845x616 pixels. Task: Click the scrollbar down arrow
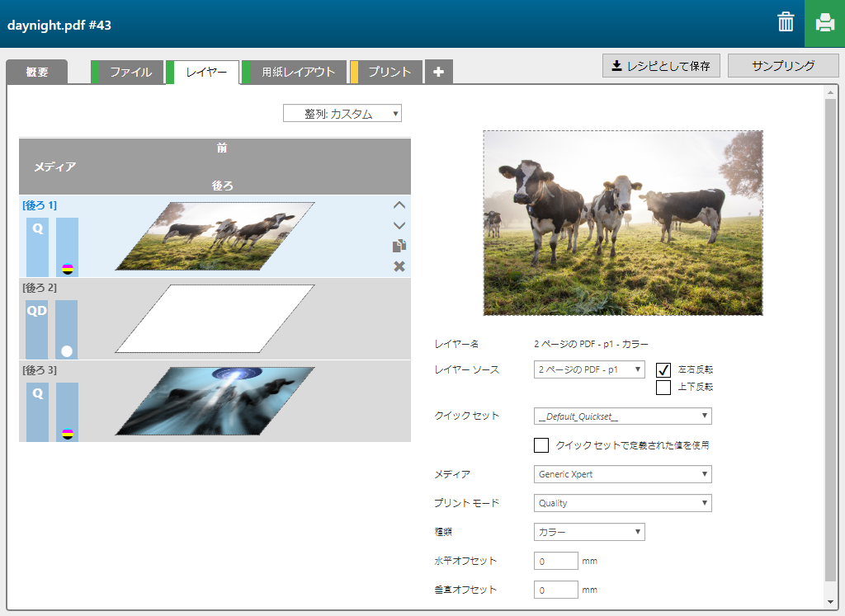[x=830, y=602]
